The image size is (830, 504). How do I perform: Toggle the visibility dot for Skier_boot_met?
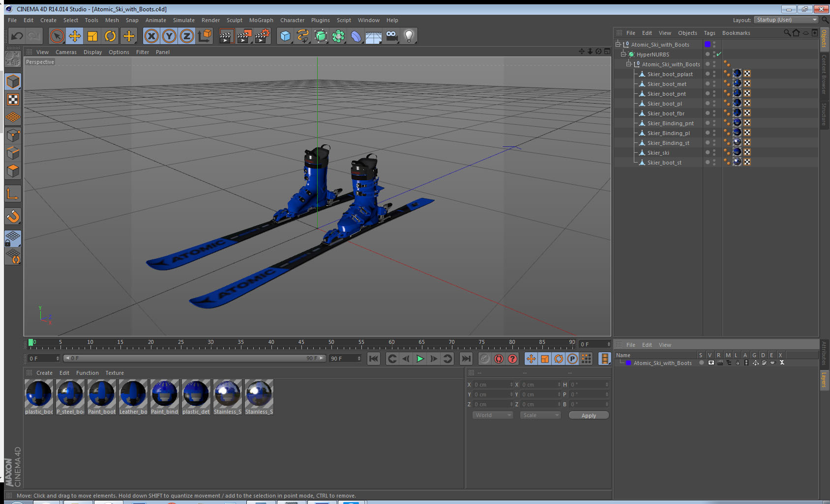(x=708, y=83)
